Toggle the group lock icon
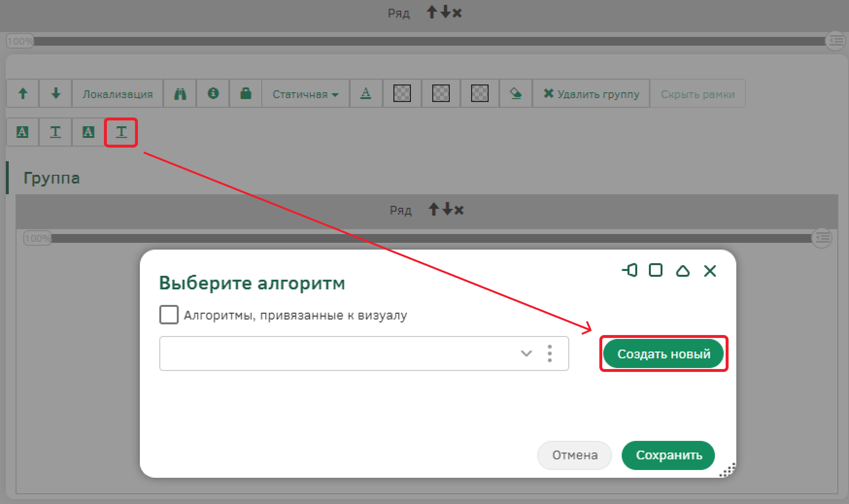Viewport: 849px width, 504px height. coord(246,94)
